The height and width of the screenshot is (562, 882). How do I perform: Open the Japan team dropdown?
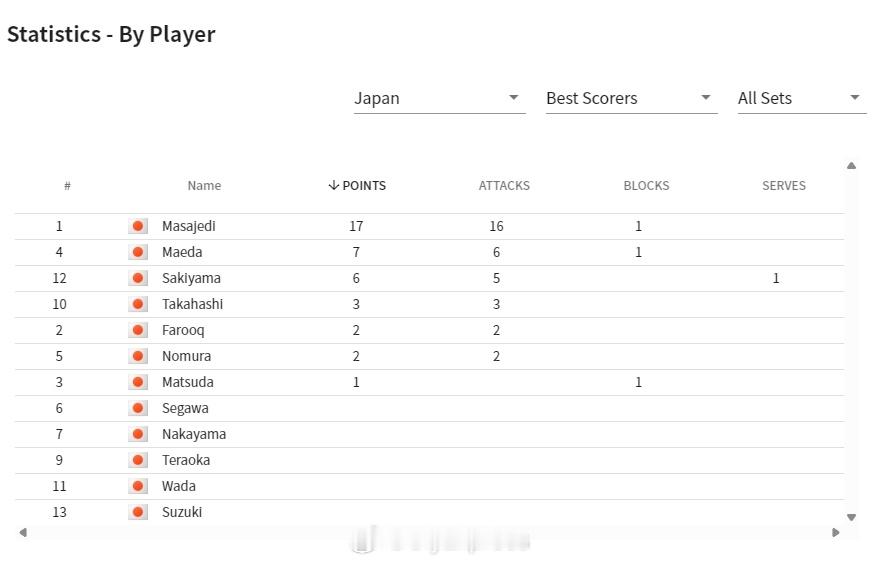click(x=439, y=98)
